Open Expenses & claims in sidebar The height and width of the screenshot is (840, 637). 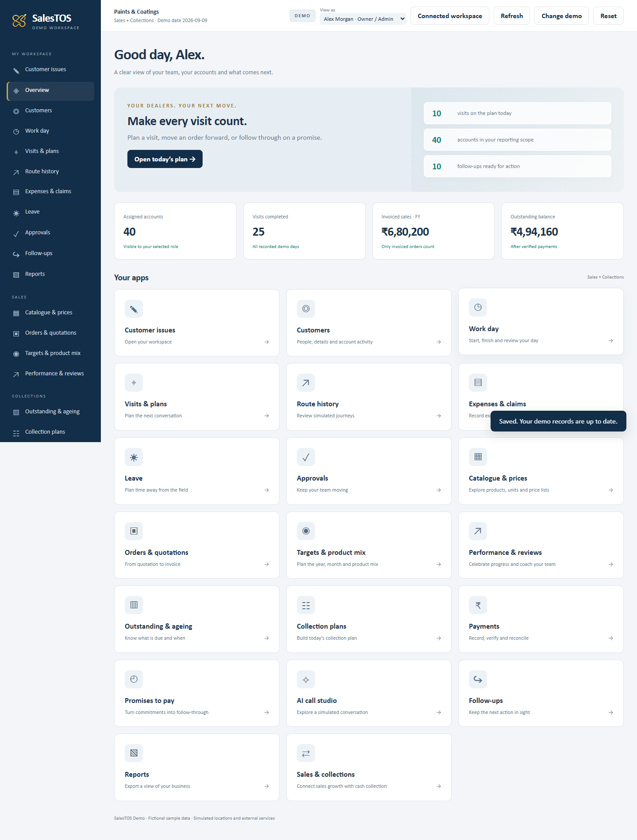pyautogui.click(x=50, y=191)
